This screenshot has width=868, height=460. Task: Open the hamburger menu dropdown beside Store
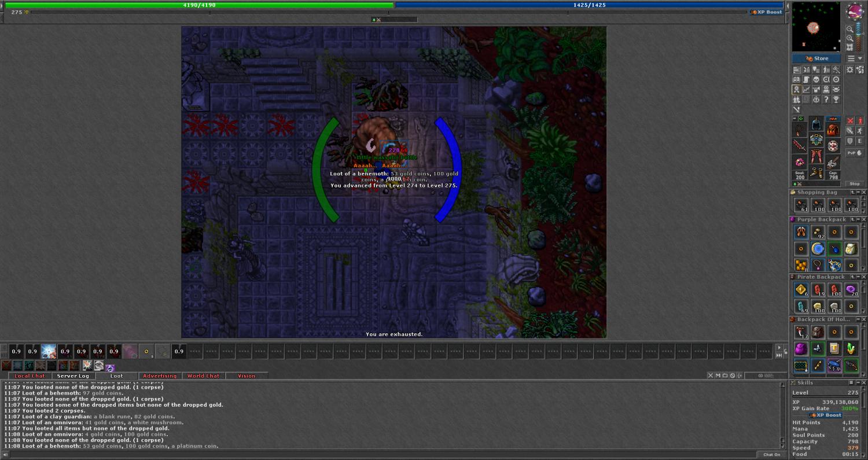[x=855, y=58]
